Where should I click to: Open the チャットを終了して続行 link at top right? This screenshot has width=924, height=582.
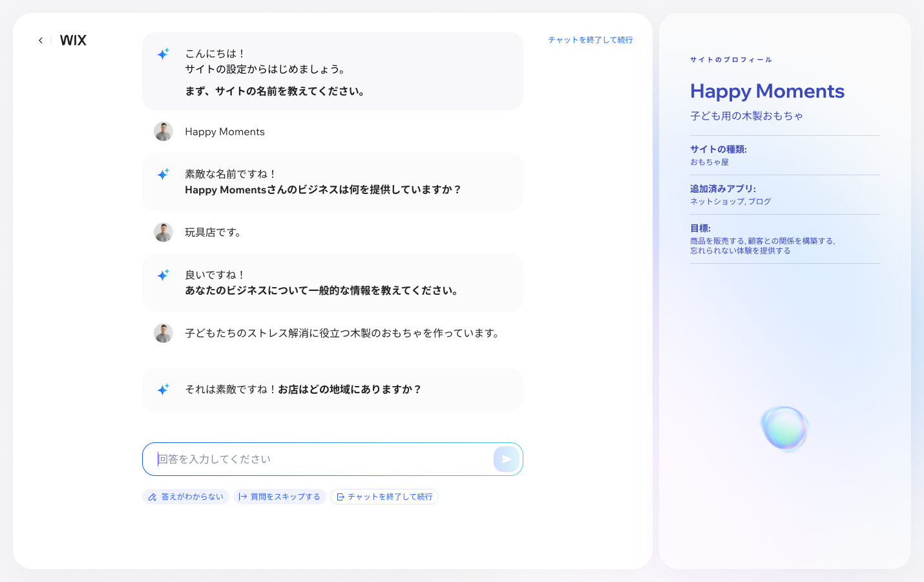click(x=590, y=39)
